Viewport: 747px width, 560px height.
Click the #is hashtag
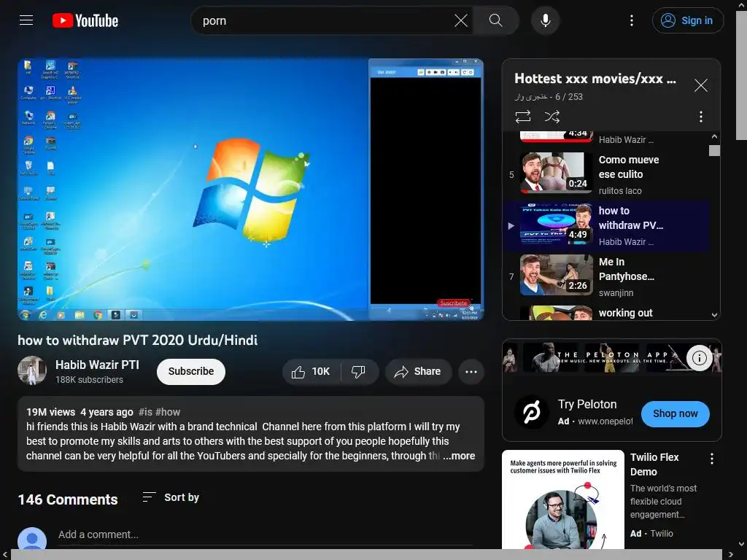[145, 412]
